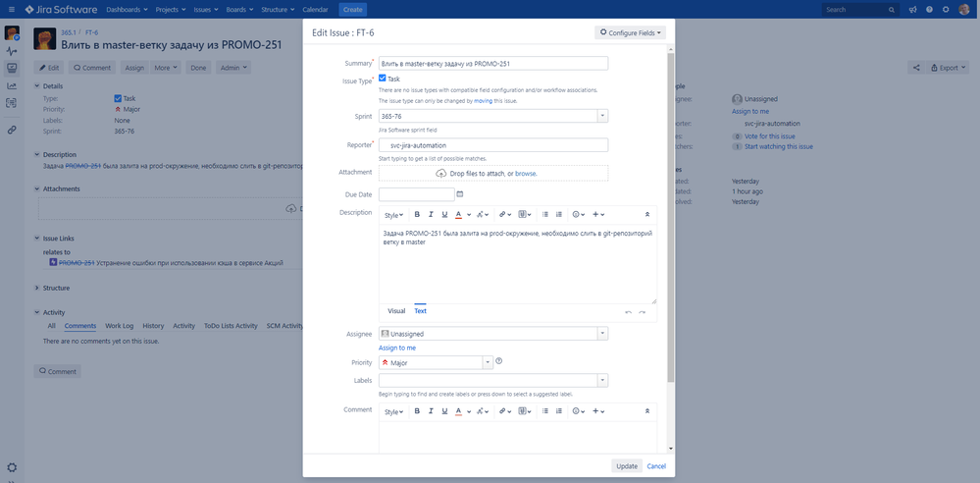Open project settings gear at sidebar bottom
This screenshot has height=483, width=980.
(x=12, y=467)
